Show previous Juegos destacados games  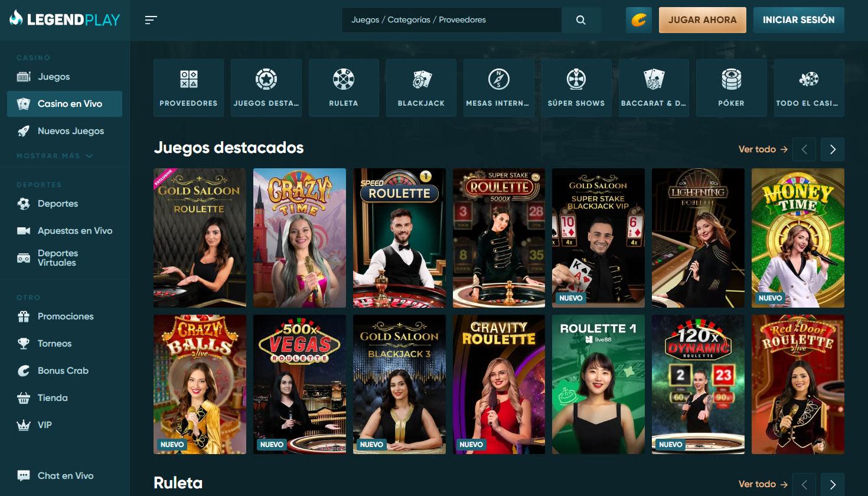point(804,149)
